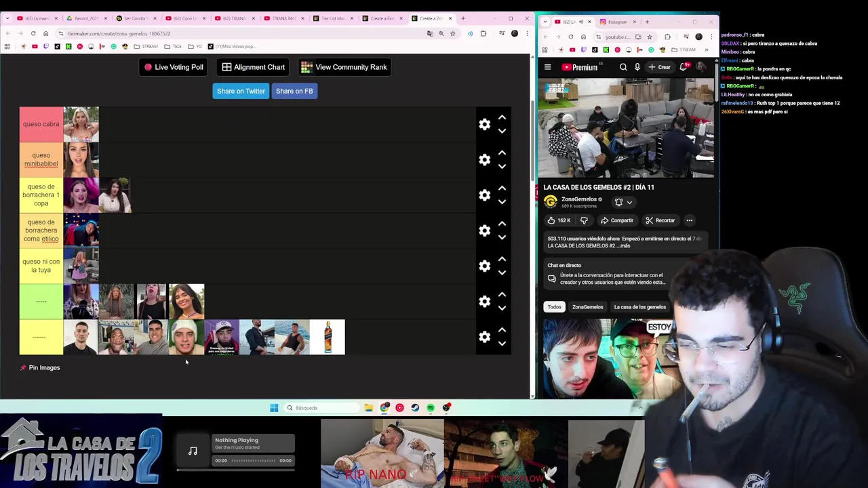The width and height of the screenshot is (868, 488).
Task: Select the Johnnie Walker bottle image
Action: (328, 337)
